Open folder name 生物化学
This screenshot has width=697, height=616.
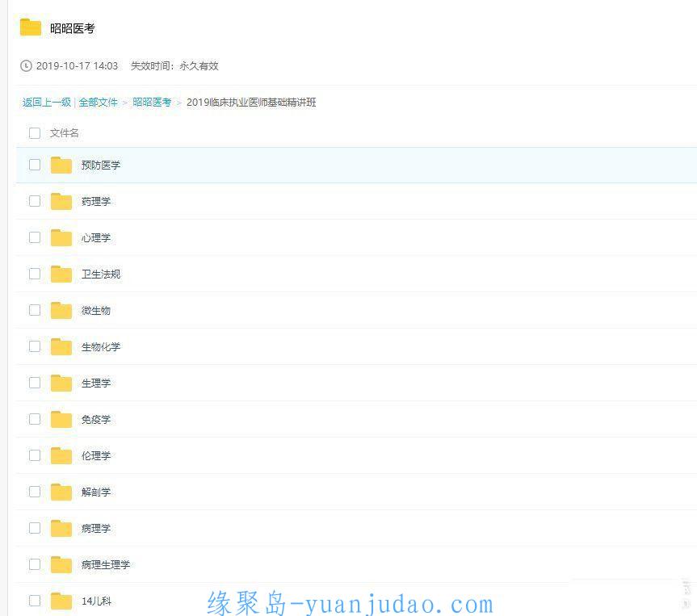point(101,347)
